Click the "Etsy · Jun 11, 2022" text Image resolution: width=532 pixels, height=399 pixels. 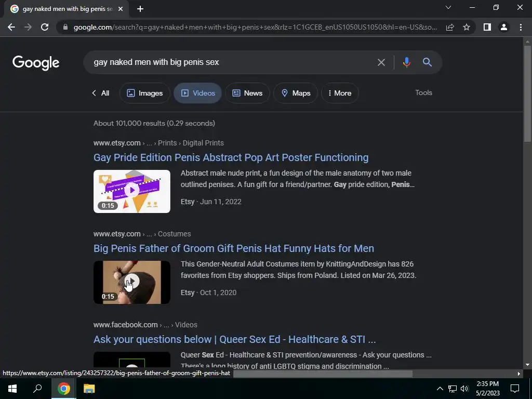coord(211,202)
